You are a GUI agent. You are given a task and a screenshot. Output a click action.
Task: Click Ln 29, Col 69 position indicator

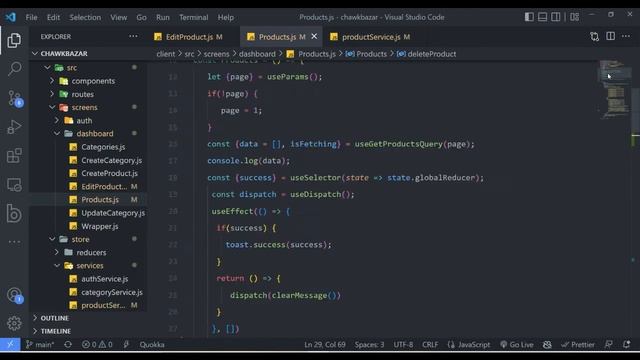pos(324,344)
